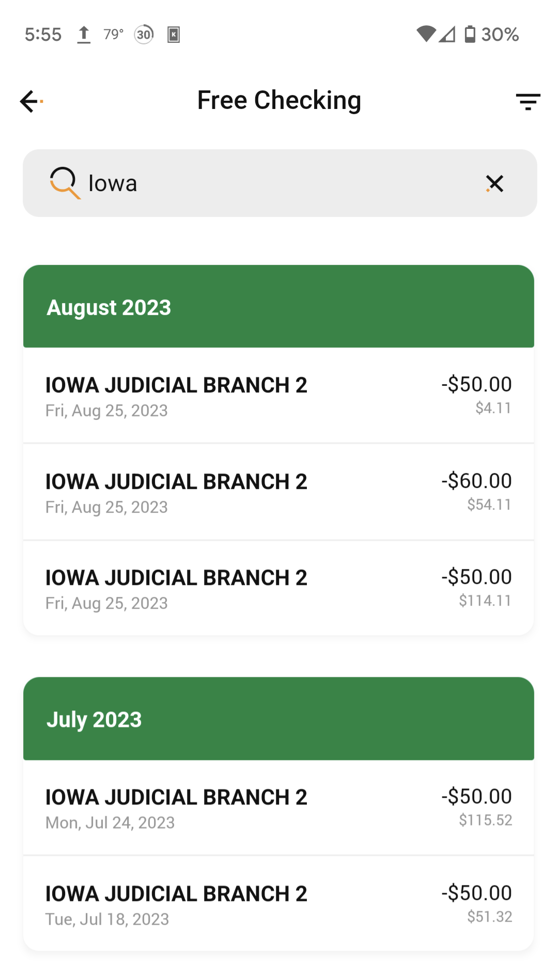The height and width of the screenshot is (980, 558).
Task: Tap the upload icon in status bar
Action: (84, 35)
